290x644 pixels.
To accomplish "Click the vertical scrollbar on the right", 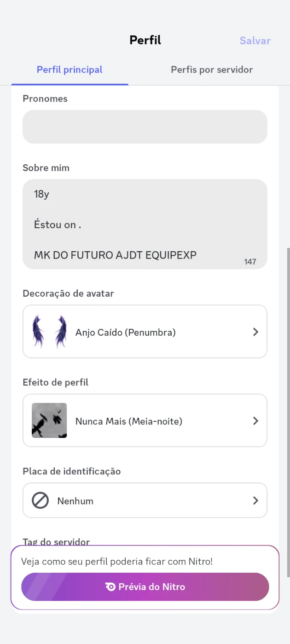I will [x=288, y=414].
